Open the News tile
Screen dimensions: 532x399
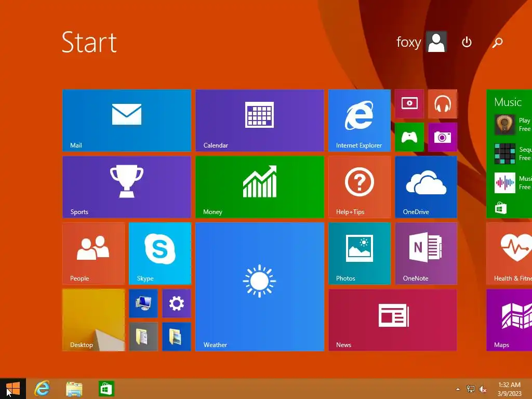393,320
